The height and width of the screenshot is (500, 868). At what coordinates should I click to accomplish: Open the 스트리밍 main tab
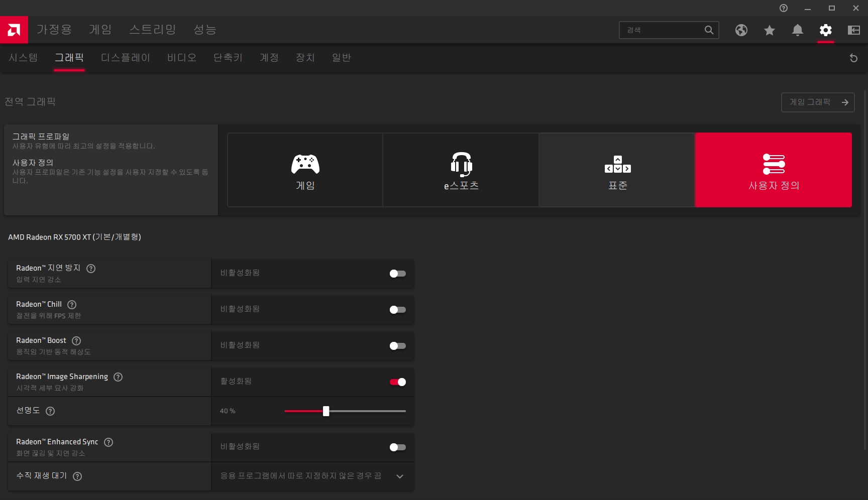click(x=153, y=30)
